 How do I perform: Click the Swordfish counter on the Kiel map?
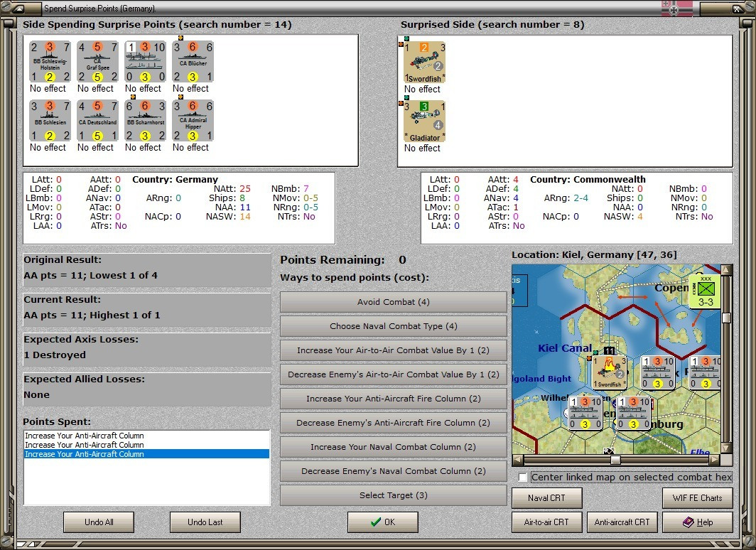point(609,372)
